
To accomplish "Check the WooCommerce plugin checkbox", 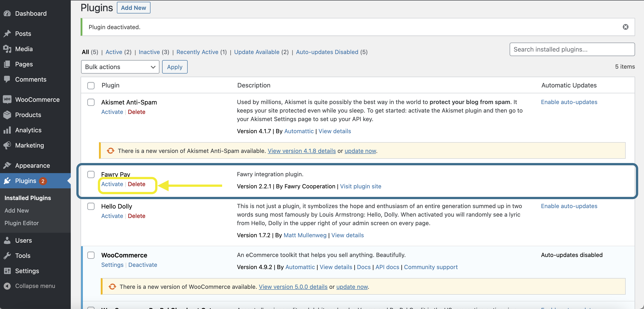I will pos(91,255).
